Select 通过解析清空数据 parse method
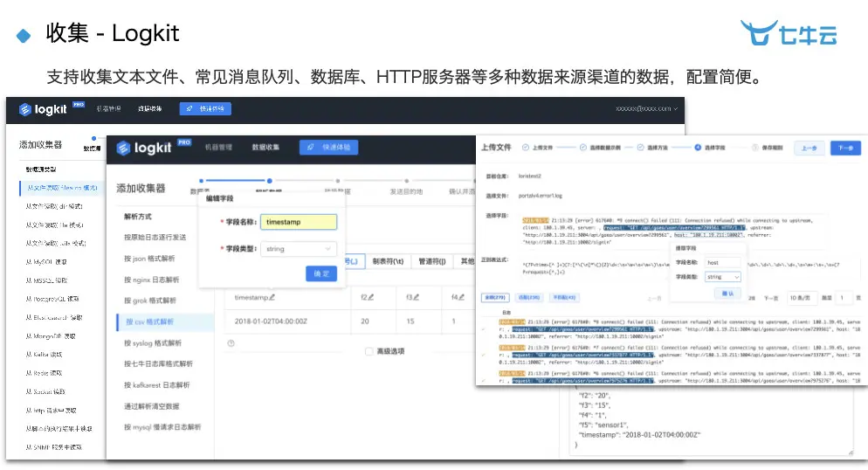This screenshot has height=470, width=868. click(152, 405)
